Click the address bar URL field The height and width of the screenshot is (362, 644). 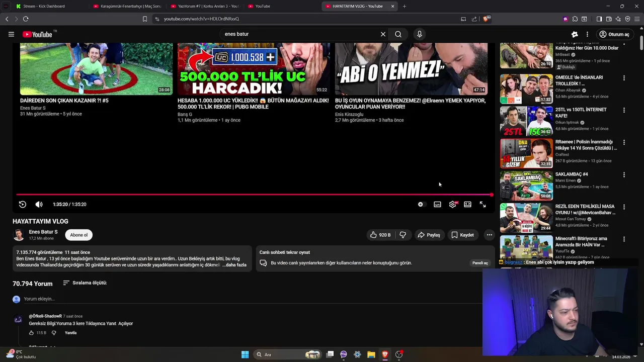point(307,19)
